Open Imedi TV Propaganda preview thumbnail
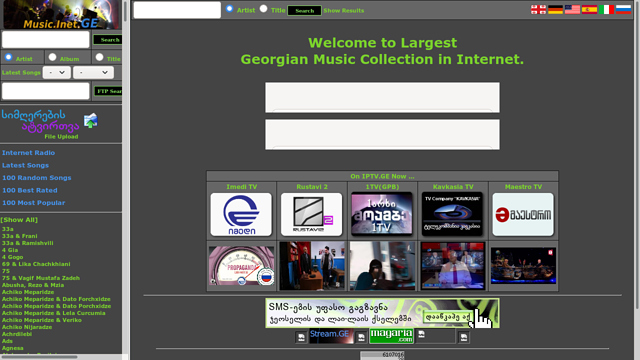 pos(242,266)
